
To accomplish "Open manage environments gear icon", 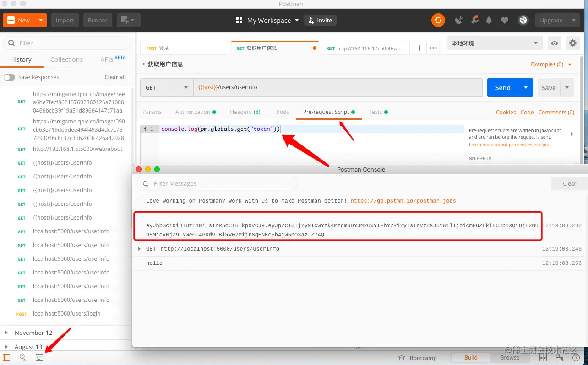I will [x=572, y=43].
